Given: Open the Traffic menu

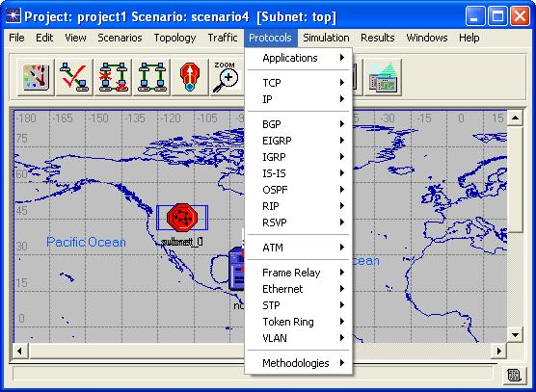Looking at the screenshot, I should coord(223,38).
